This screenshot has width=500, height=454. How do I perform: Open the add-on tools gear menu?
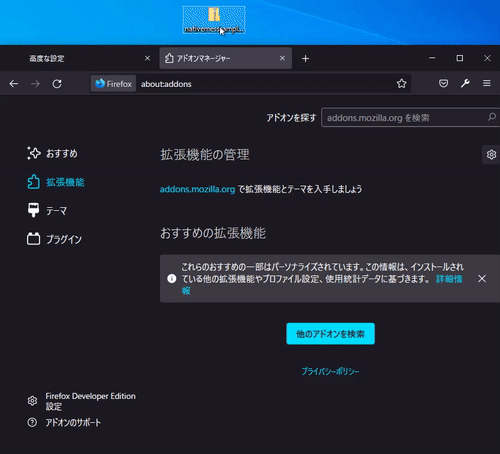(x=491, y=155)
